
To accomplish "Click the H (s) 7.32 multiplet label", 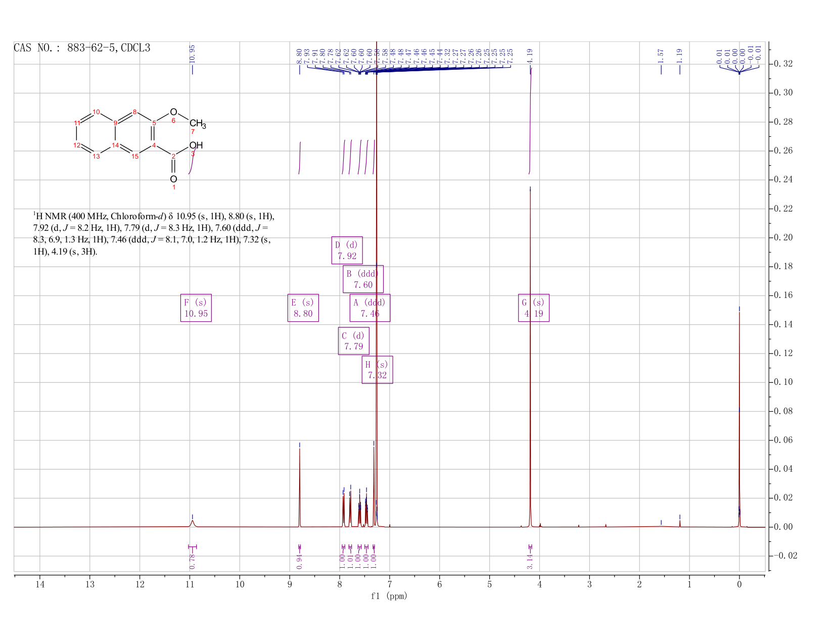I will (x=378, y=370).
